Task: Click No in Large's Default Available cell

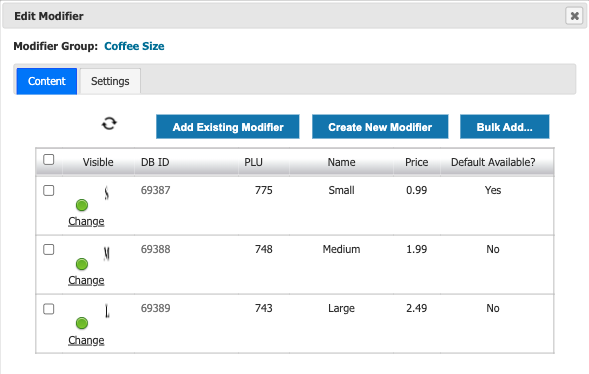Action: coord(493,308)
